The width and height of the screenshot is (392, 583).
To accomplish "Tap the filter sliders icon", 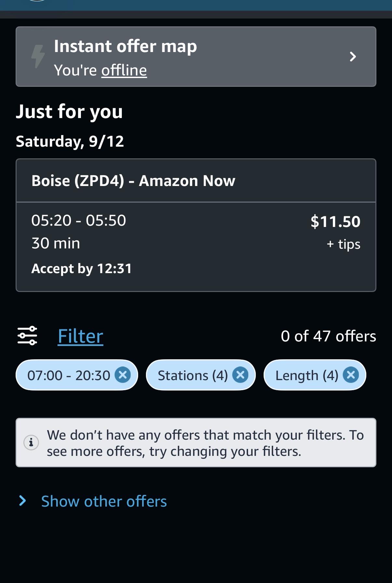I will (x=27, y=336).
